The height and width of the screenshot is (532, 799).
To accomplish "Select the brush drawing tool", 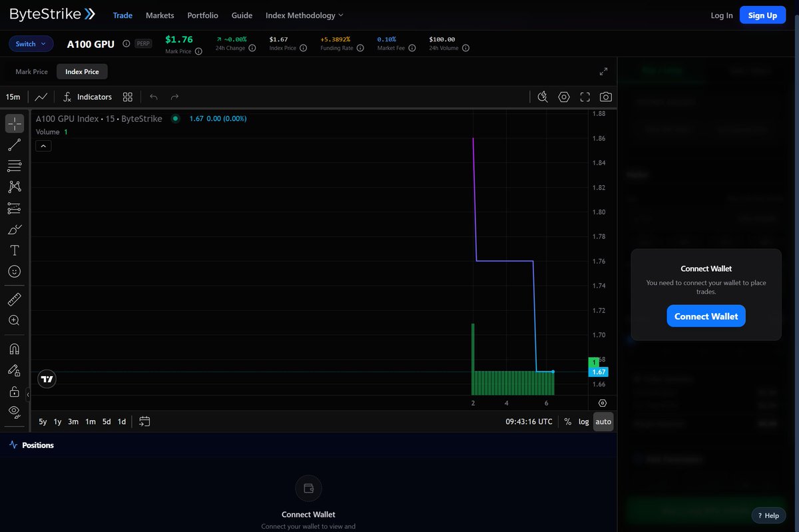I will point(14,230).
